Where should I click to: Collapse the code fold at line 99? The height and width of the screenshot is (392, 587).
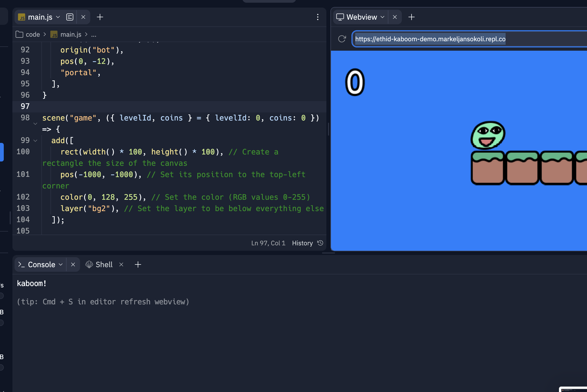pos(35,140)
